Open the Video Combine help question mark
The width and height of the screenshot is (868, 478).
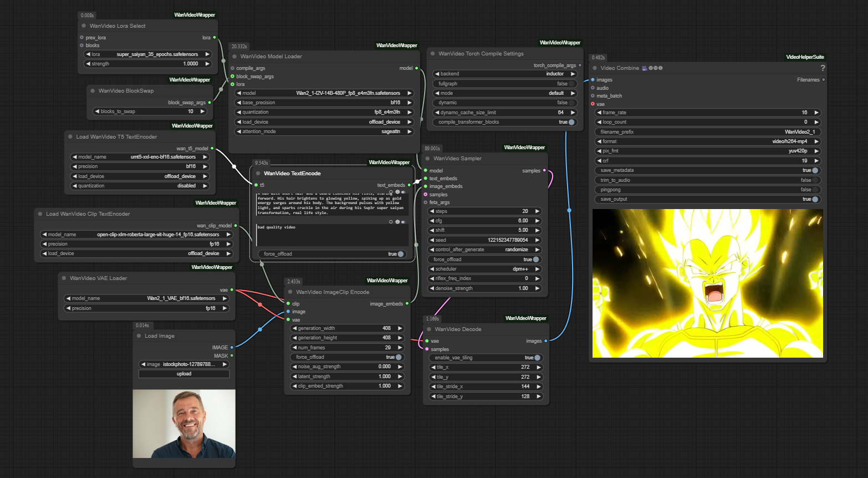tap(823, 68)
